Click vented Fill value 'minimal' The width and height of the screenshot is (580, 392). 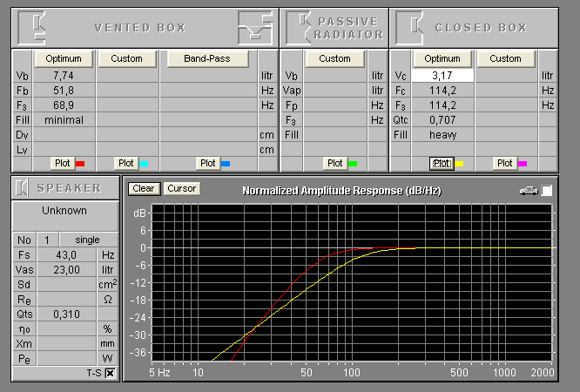(64, 120)
